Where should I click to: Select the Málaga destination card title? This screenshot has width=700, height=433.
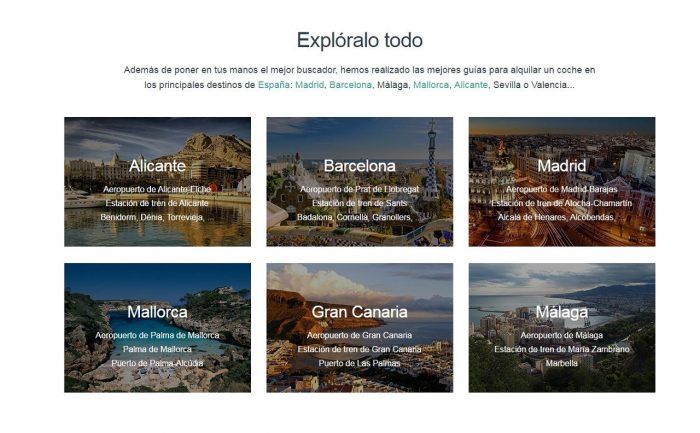[x=562, y=312]
